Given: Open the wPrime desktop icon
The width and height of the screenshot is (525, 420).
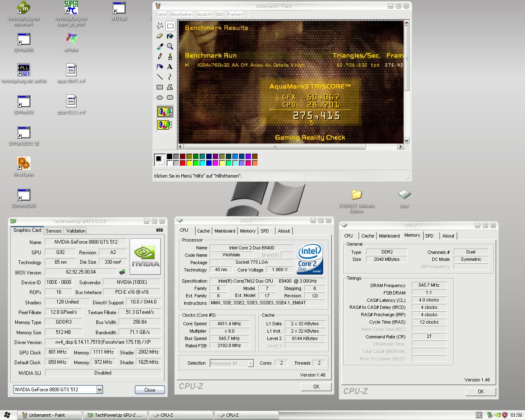Looking at the screenshot, I should 71,42.
